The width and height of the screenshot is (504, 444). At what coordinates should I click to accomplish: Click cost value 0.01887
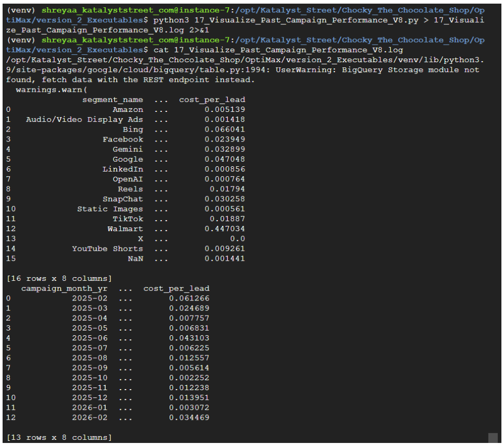click(227, 219)
